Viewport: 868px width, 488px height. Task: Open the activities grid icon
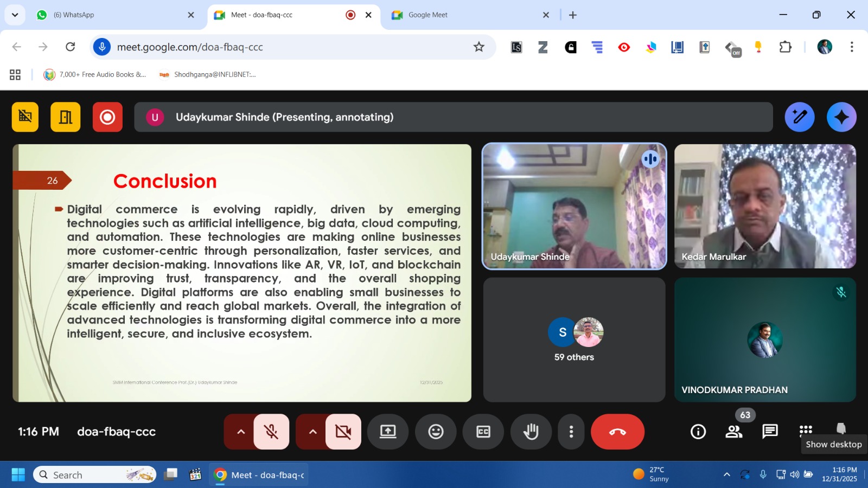(x=806, y=431)
